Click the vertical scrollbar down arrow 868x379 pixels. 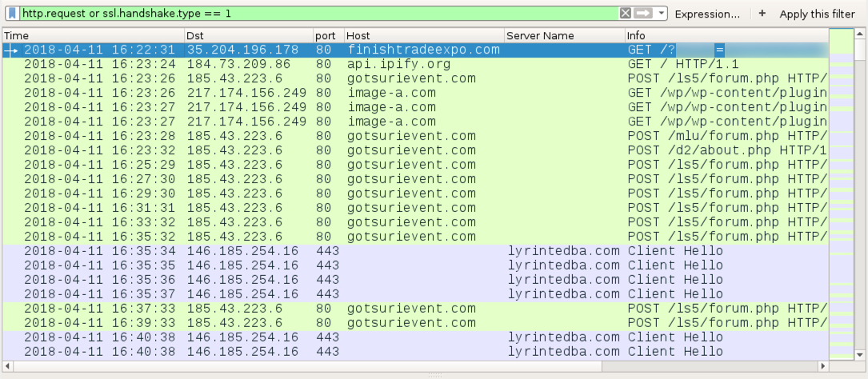(x=860, y=355)
